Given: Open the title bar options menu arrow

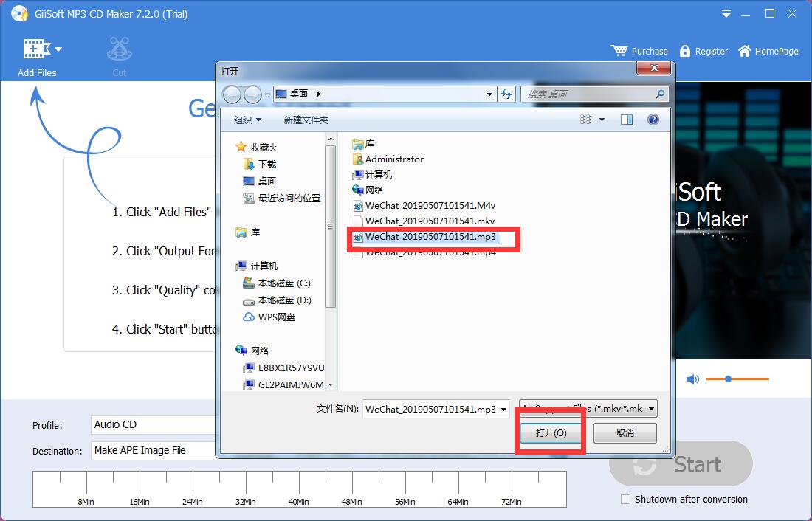Looking at the screenshot, I should pyautogui.click(x=726, y=15).
